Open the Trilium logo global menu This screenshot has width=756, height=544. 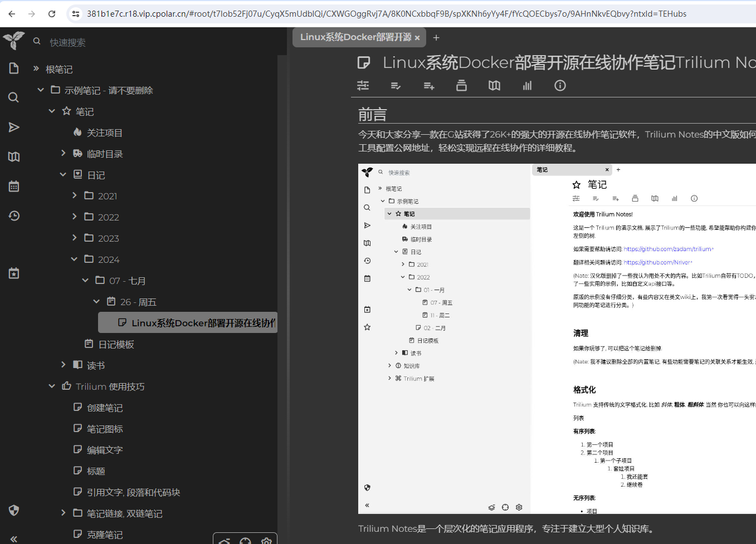pyautogui.click(x=14, y=41)
